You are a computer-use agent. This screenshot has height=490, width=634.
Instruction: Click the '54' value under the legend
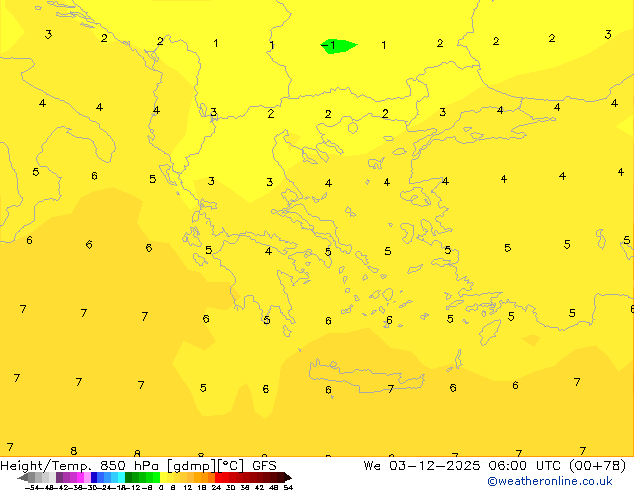click(x=288, y=487)
